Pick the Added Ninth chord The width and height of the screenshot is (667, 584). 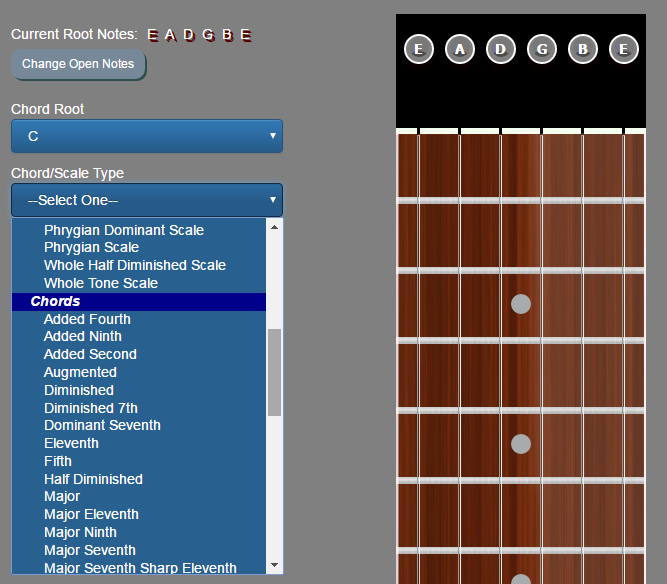coord(82,336)
